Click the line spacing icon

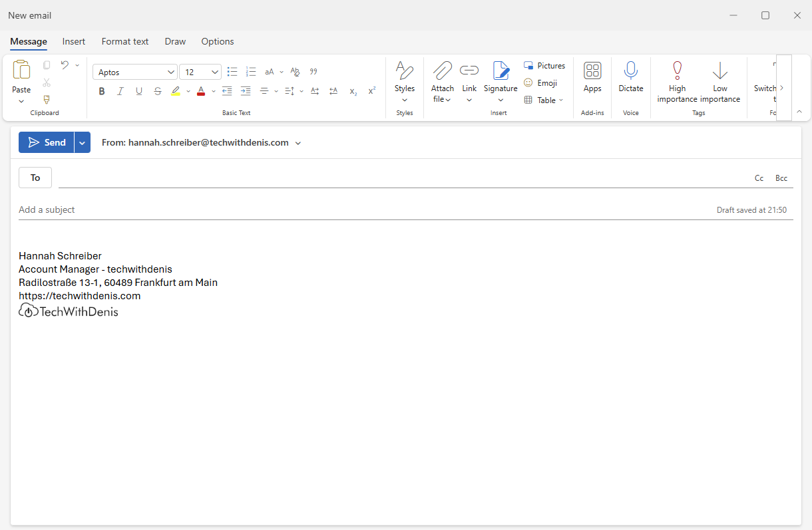290,91
